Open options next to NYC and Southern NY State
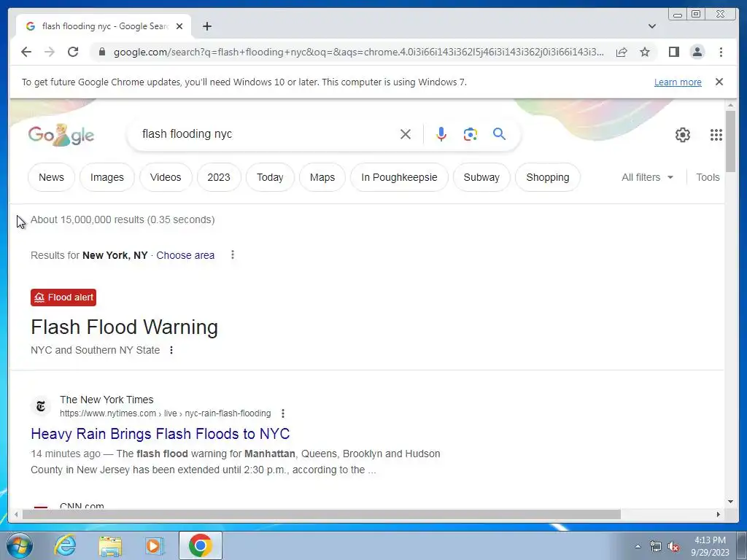This screenshot has width=747, height=560. 171,350
